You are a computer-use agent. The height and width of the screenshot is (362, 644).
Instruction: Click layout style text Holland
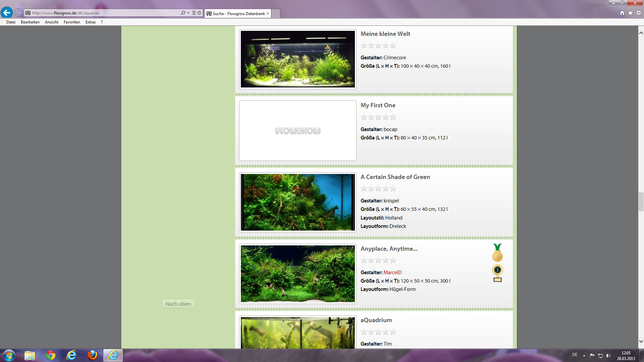tap(394, 218)
